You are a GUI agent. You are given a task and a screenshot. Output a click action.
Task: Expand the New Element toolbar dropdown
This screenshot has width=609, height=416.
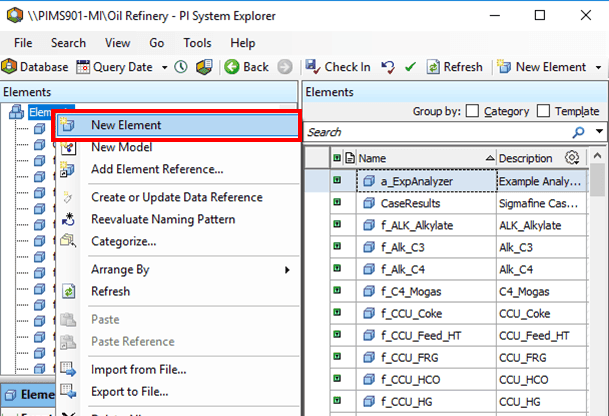pos(596,67)
